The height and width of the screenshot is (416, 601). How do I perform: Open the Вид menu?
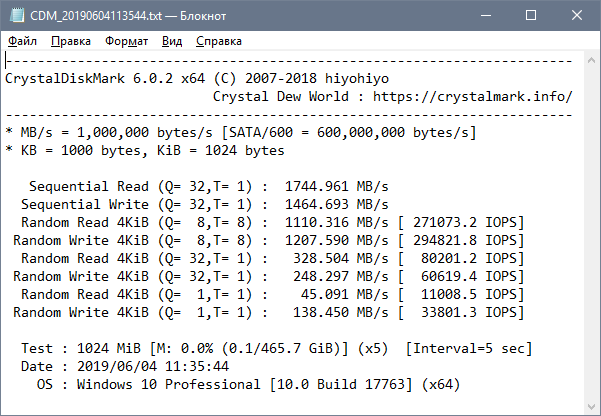point(172,41)
